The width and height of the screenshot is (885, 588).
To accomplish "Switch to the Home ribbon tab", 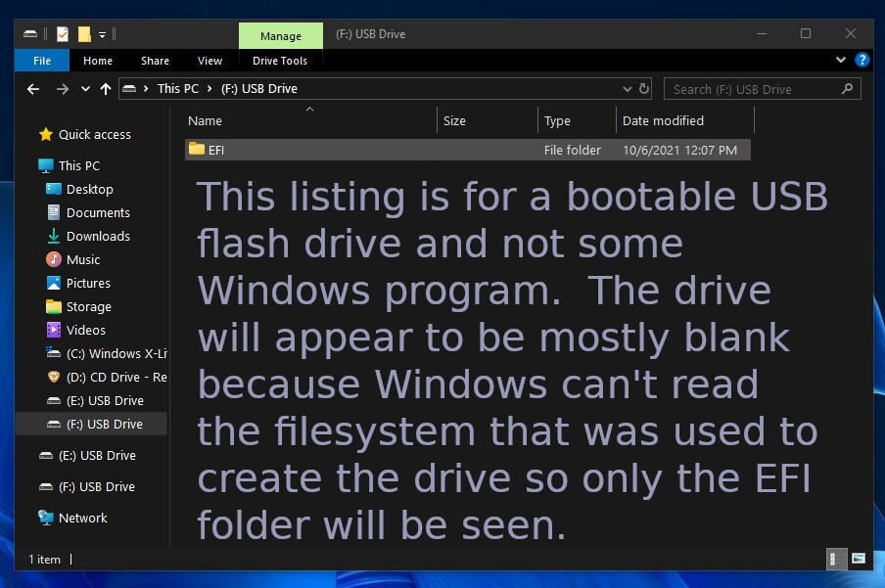I will (x=98, y=61).
